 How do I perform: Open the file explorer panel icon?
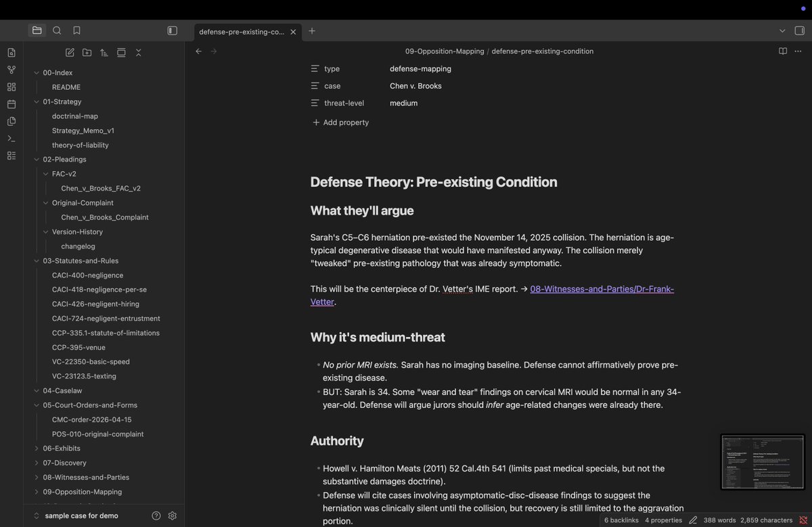point(37,30)
